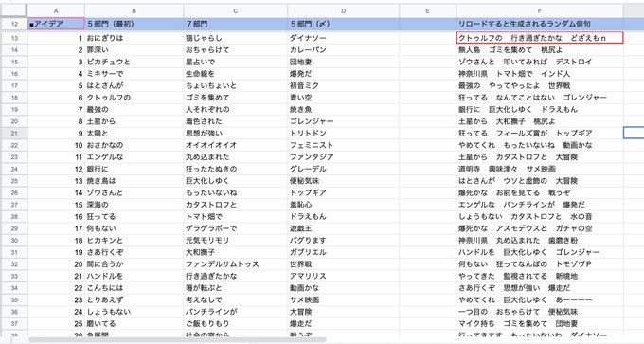
Task: Select column C header
Action: (235, 11)
